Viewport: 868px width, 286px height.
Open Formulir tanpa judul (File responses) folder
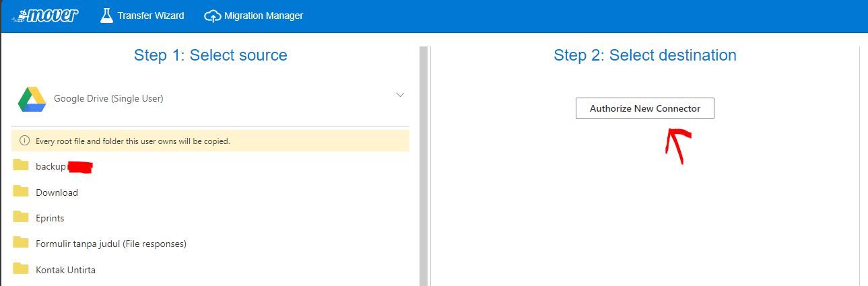pos(110,244)
